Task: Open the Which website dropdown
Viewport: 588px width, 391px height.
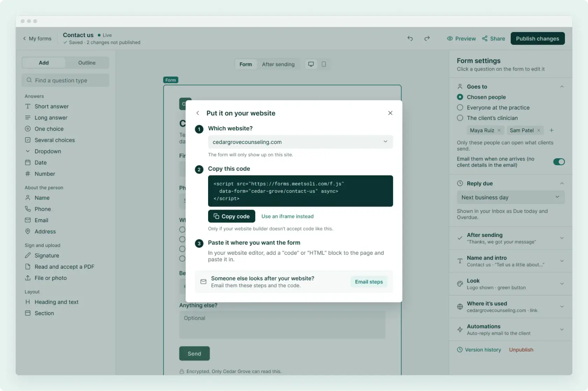Action: click(300, 142)
